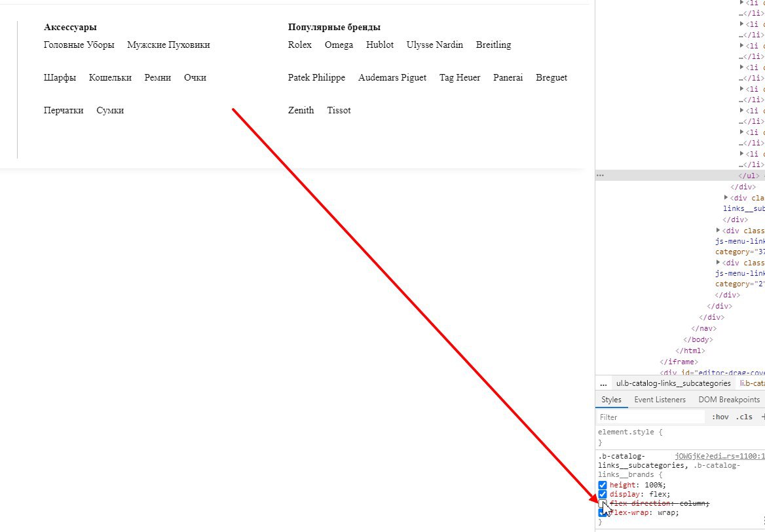Open the Omega brand link
The height and width of the screenshot is (532, 765).
point(339,45)
